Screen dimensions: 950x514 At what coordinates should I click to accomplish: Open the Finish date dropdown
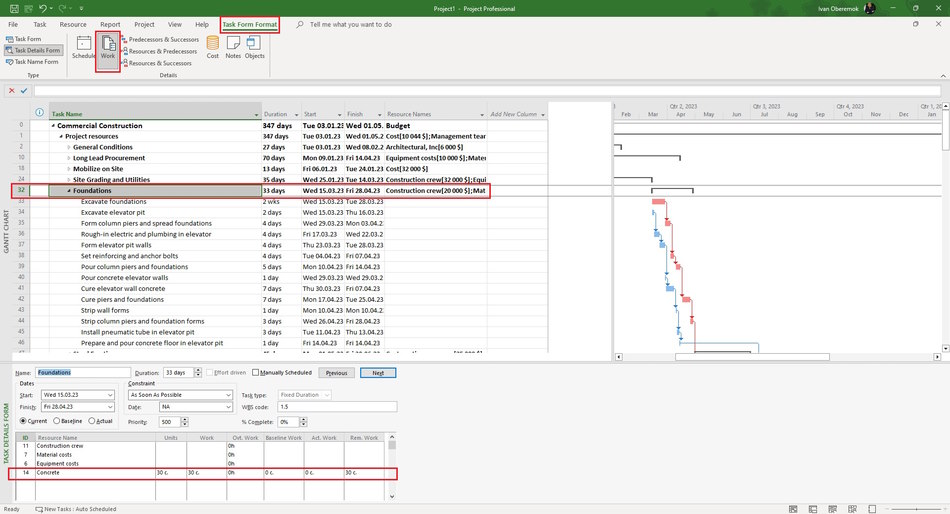[x=110, y=407]
